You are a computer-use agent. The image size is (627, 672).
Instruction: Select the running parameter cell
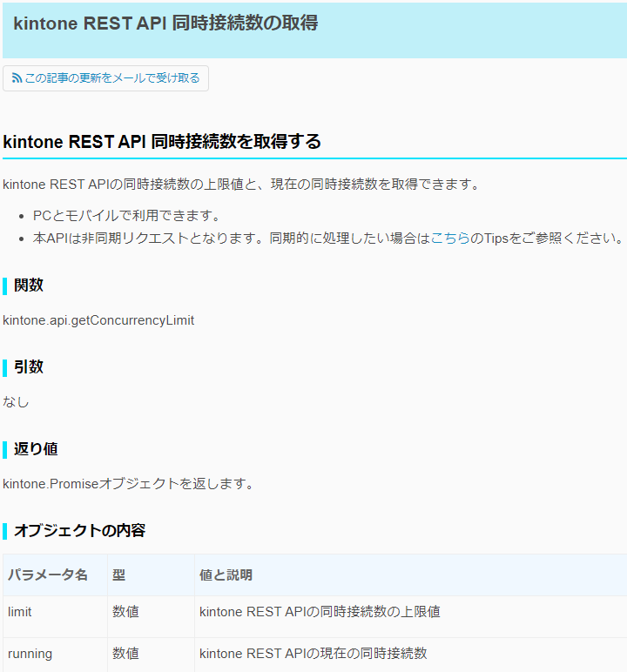click(x=56, y=655)
